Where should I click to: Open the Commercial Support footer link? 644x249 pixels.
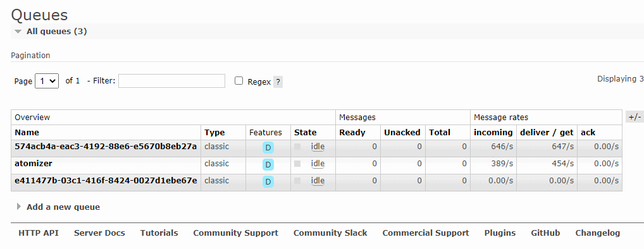426,233
